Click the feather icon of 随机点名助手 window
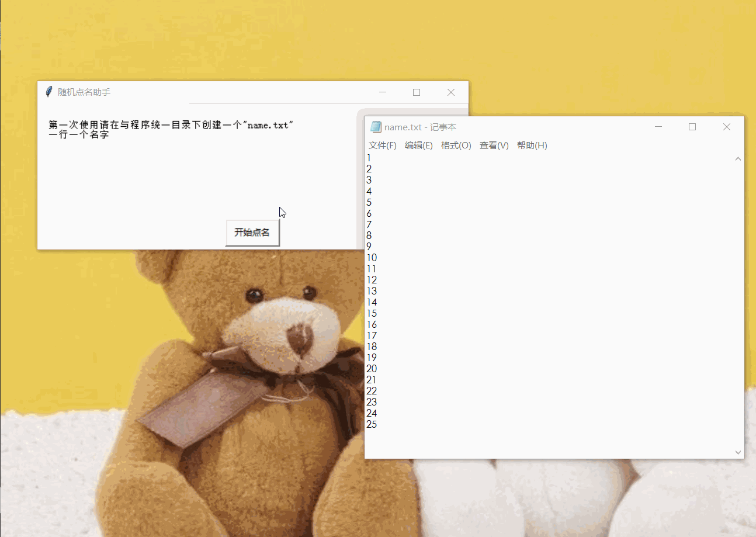 (x=49, y=92)
